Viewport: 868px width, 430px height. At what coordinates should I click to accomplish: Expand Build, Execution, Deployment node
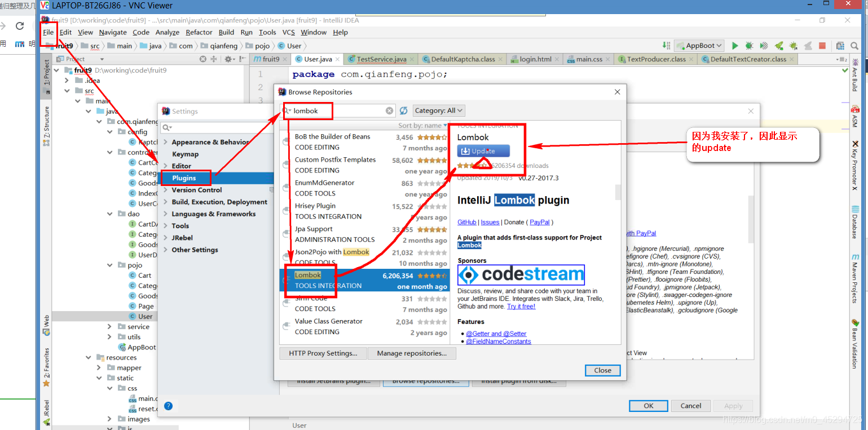coord(165,202)
